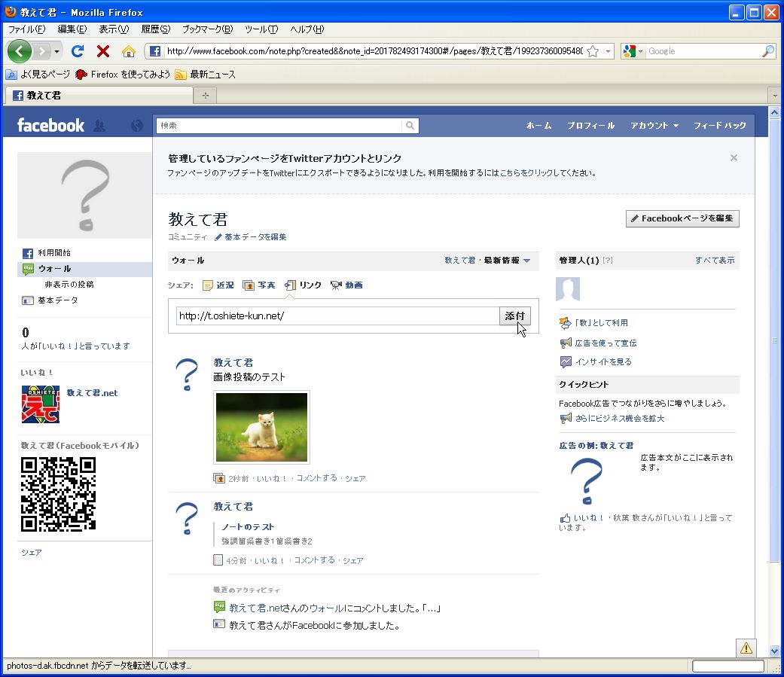
Task: Click the Facebook friend requests icon
Action: click(99, 126)
